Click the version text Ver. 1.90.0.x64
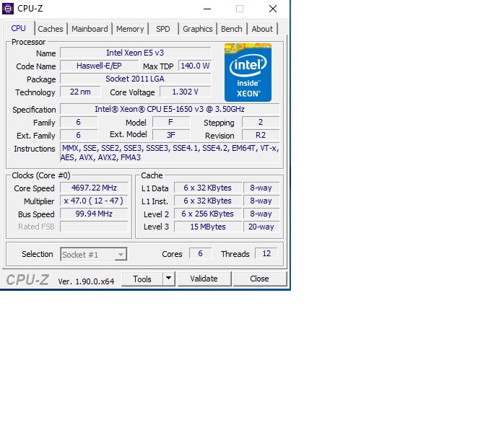Viewport: 504px width, 433px height. pos(86,281)
